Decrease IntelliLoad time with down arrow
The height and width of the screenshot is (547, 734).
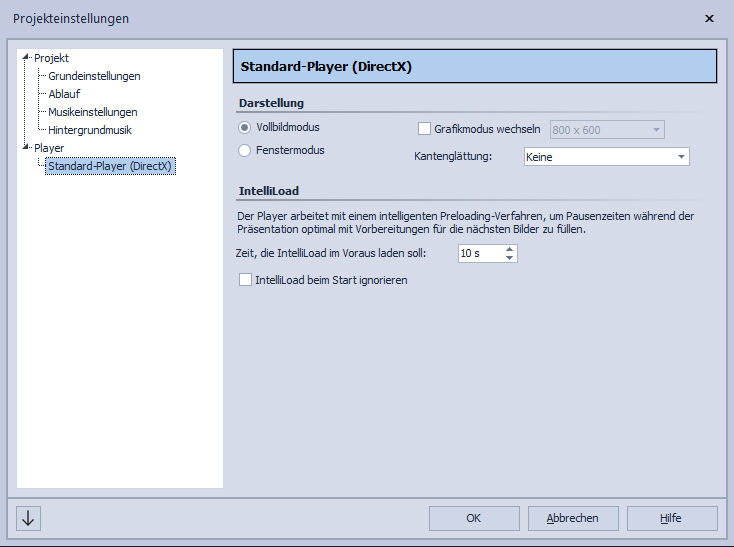click(x=510, y=258)
